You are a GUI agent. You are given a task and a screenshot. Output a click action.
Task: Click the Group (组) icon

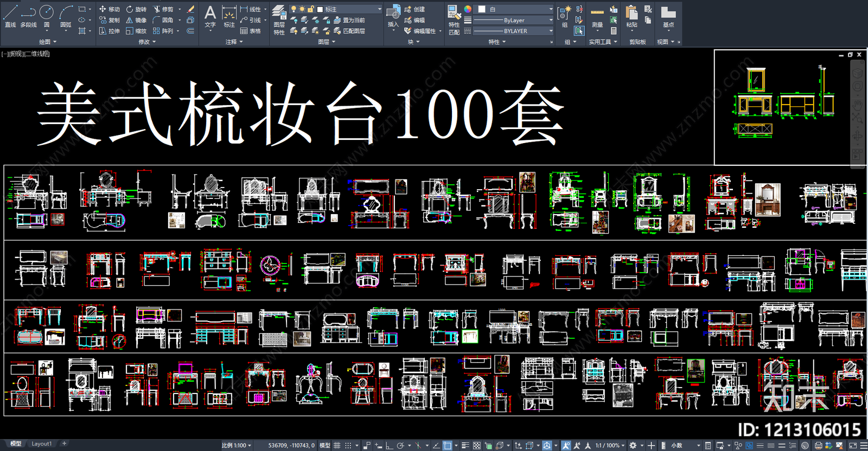(x=564, y=16)
